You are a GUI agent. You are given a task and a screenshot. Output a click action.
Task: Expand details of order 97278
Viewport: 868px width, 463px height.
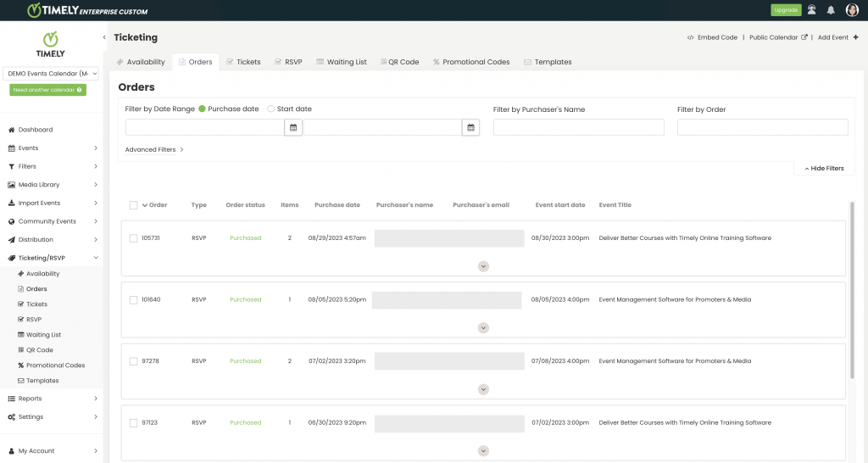coord(483,389)
